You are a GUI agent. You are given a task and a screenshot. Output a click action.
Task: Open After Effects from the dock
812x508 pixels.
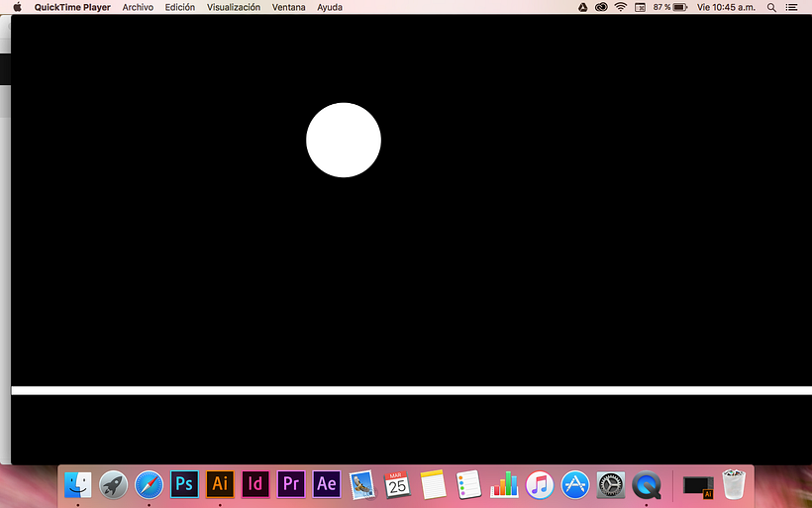tap(327, 484)
